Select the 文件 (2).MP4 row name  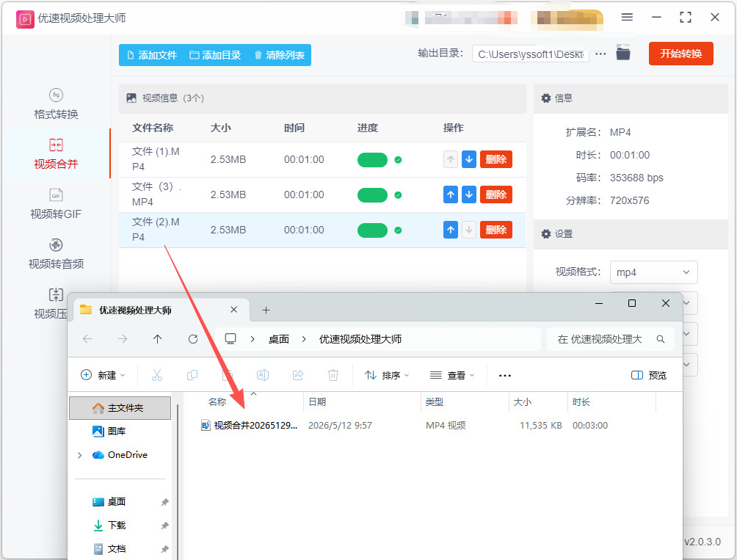coord(156,229)
